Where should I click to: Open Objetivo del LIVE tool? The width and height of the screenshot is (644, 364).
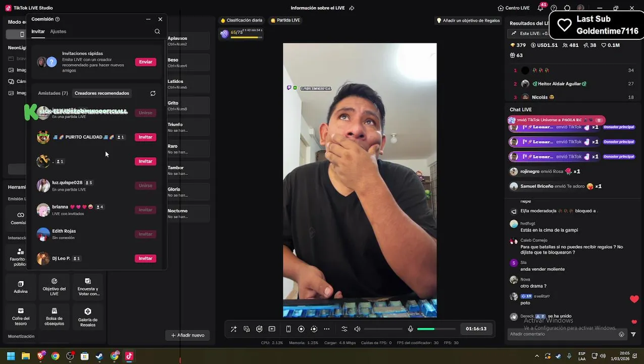click(x=54, y=287)
